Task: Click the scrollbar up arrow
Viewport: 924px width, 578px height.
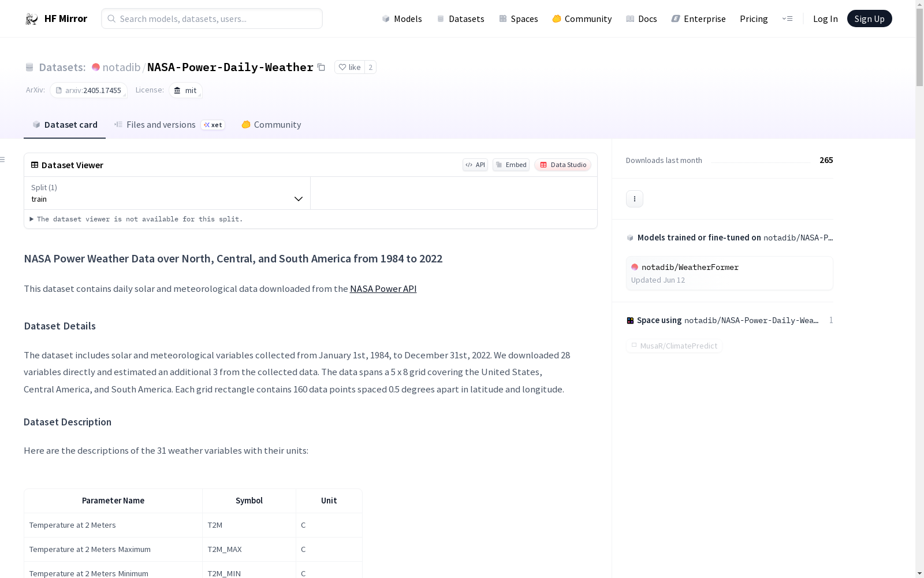Action: point(919,4)
